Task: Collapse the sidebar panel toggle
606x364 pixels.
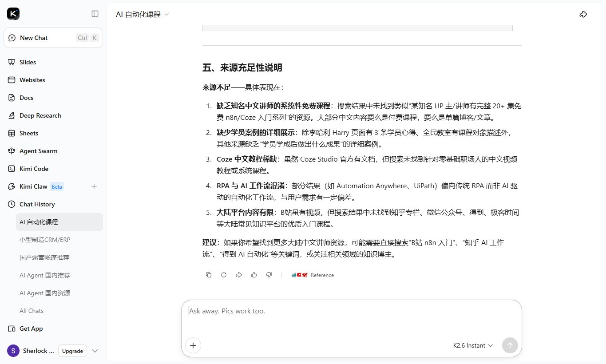Action: point(95,14)
